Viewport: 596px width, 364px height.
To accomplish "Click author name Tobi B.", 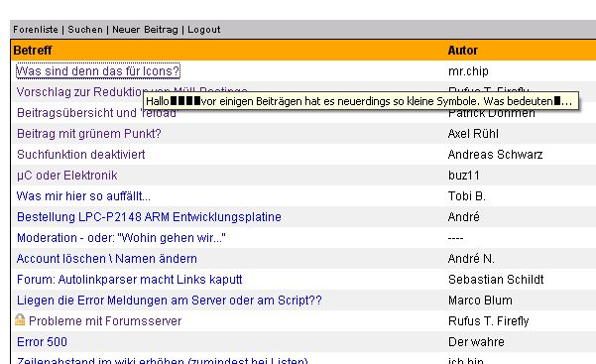I will click(x=467, y=196).
